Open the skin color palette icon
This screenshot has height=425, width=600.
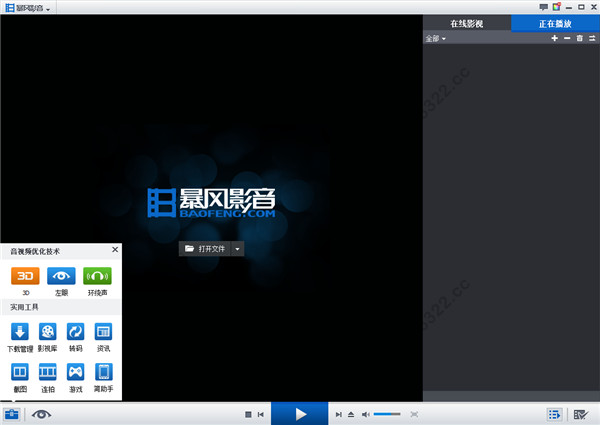[x=556, y=7]
